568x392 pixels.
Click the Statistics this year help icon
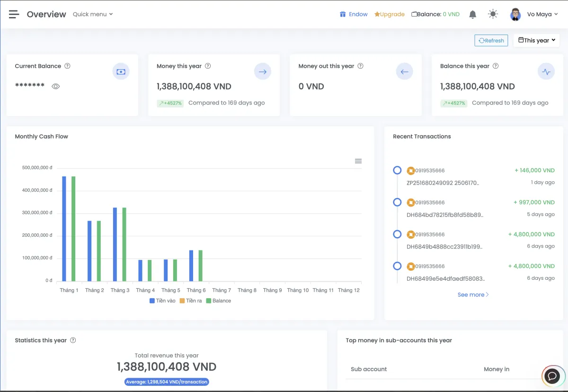[73, 340]
